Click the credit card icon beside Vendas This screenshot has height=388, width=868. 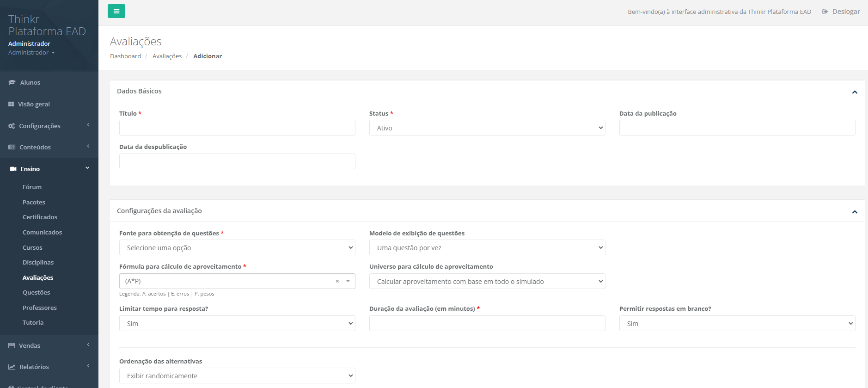tap(12, 345)
